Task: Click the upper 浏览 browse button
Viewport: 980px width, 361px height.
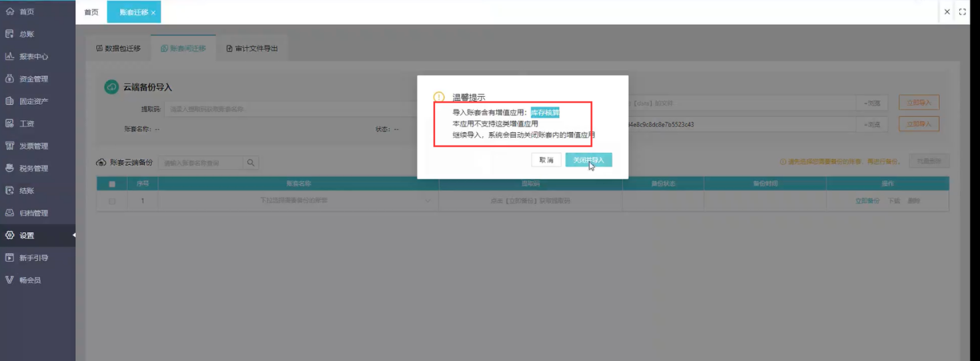Action: tap(872, 103)
